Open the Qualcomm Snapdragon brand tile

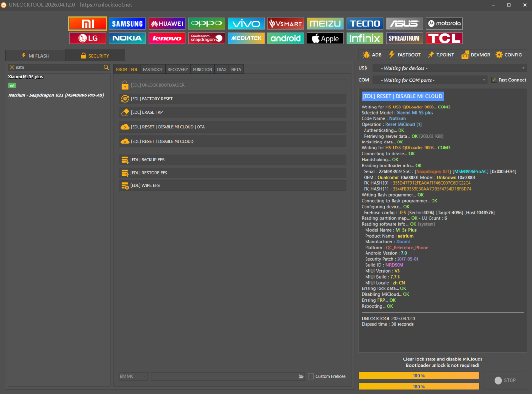206,38
